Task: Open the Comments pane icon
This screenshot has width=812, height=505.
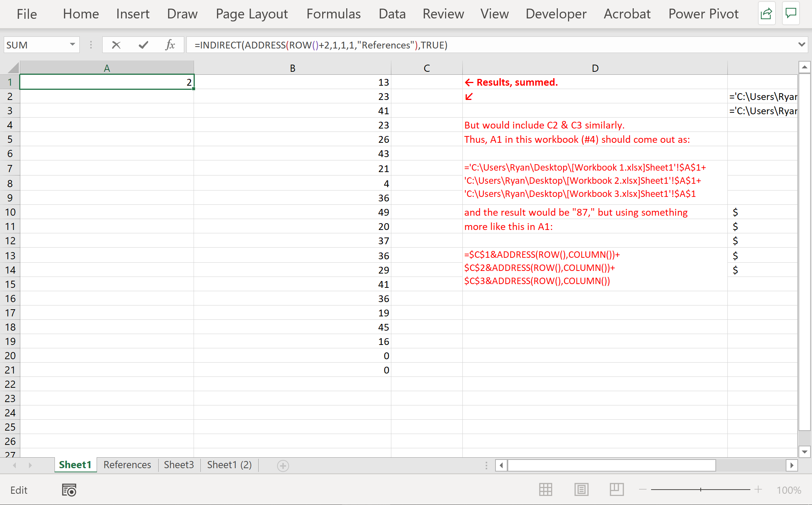Action: coord(791,14)
